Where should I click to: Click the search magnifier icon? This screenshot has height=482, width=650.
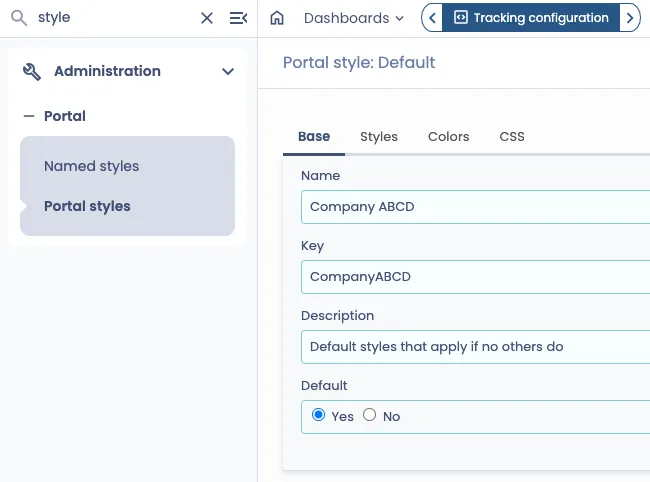click(x=19, y=18)
